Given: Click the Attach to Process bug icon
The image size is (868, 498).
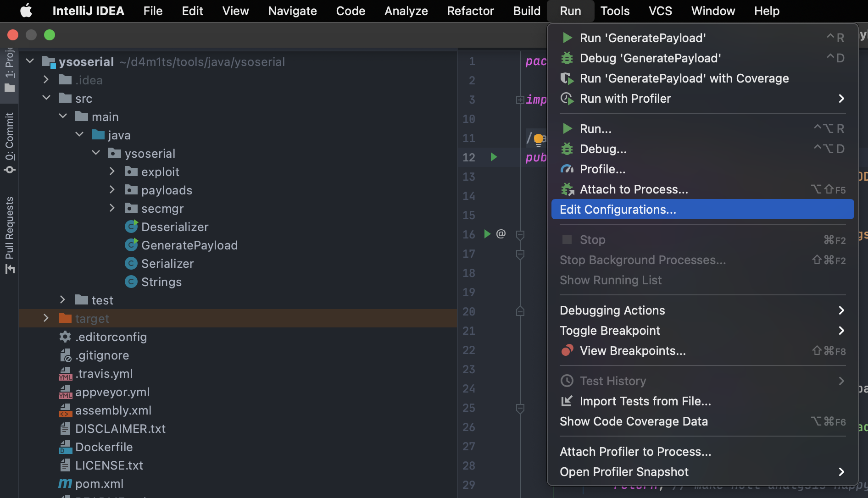Looking at the screenshot, I should coord(567,189).
